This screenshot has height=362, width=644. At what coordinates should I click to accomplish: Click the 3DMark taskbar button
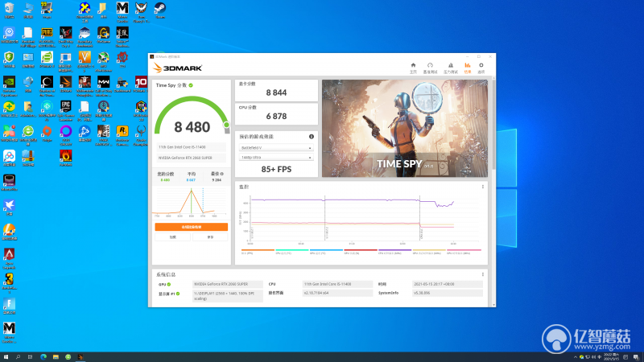click(80, 357)
